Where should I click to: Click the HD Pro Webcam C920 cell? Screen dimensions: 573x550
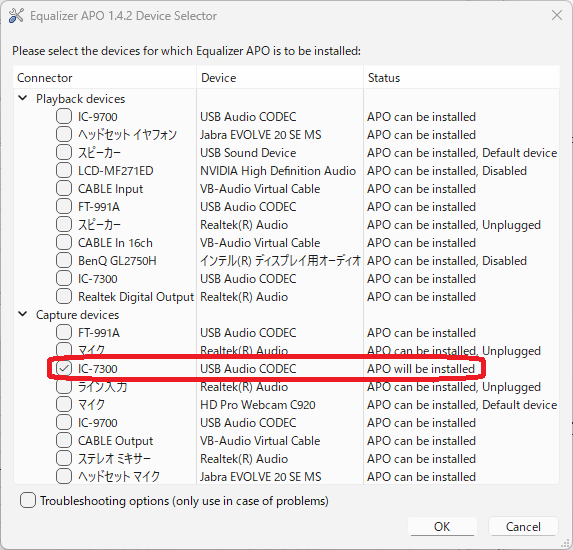pyautogui.click(x=258, y=405)
